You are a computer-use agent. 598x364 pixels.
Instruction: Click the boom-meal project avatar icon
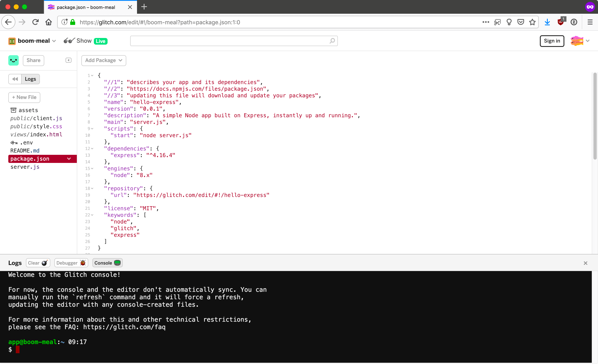click(12, 41)
